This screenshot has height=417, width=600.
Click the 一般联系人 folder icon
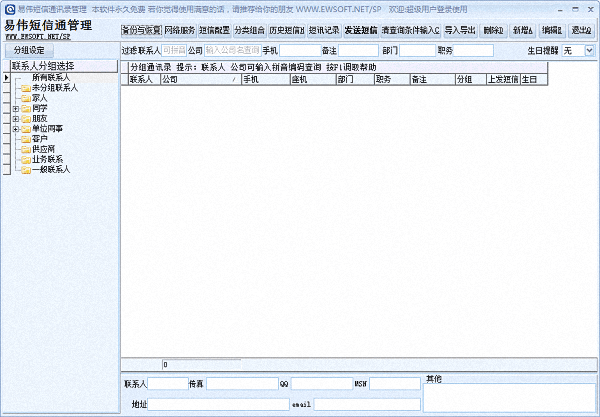click(26, 169)
